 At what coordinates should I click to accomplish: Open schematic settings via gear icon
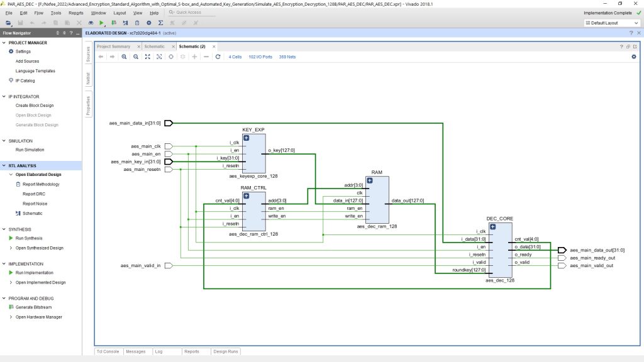[634, 57]
